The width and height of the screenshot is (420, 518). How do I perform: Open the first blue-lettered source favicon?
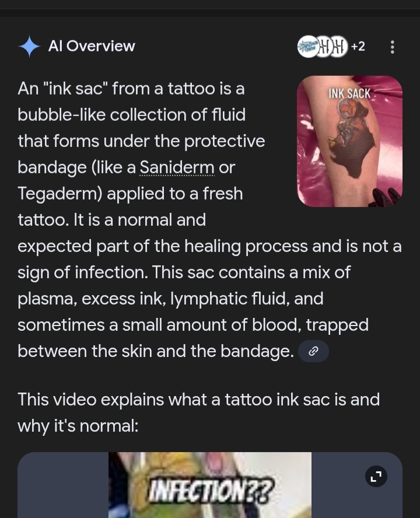coord(307,47)
